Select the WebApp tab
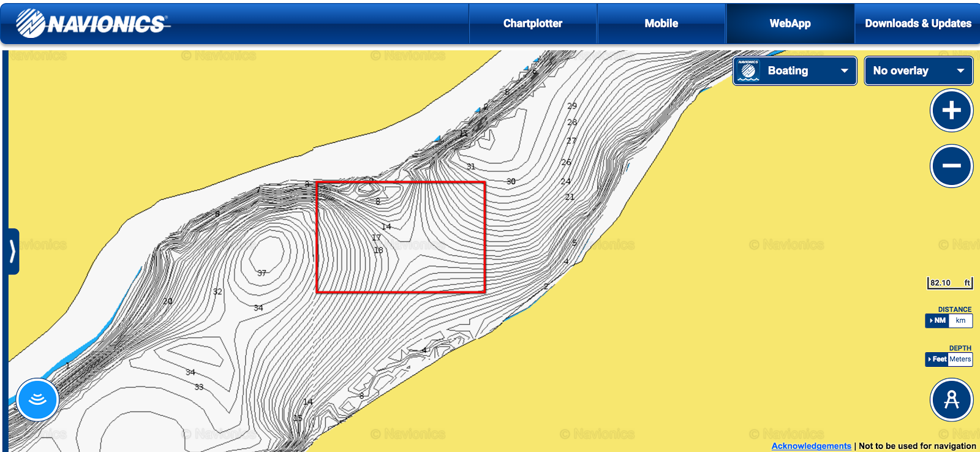The image size is (980, 452). 790,23
